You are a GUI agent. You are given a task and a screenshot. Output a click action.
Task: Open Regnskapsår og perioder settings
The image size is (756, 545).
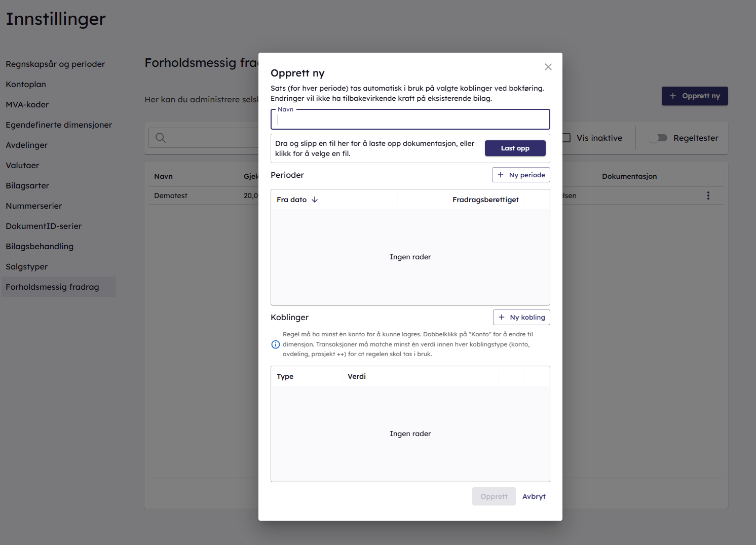[x=55, y=64]
